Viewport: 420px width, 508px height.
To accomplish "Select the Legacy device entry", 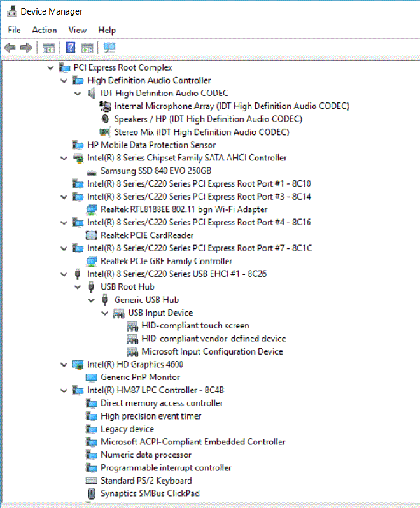I will click(127, 429).
